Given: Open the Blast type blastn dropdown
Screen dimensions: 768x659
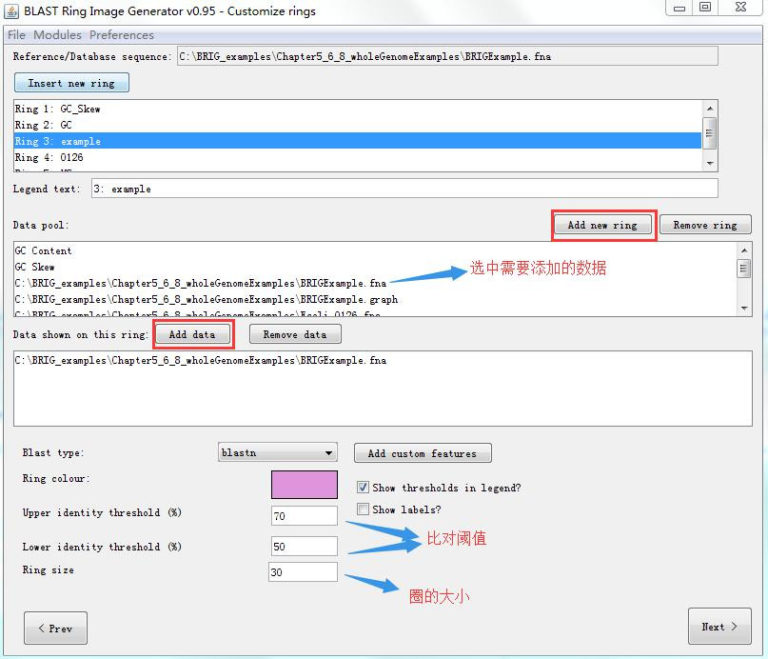Looking at the screenshot, I should pos(277,452).
